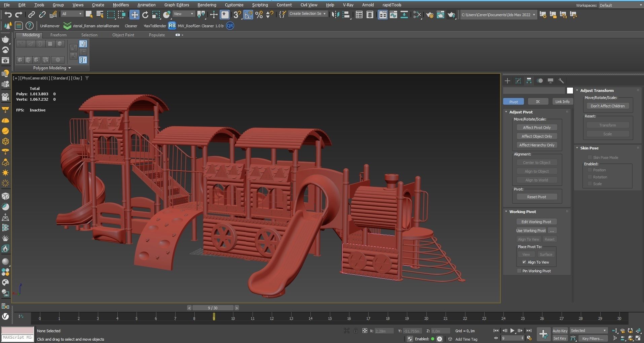Click the viewport filter funnel icon
The width and height of the screenshot is (644, 343).
pyautogui.click(x=87, y=78)
